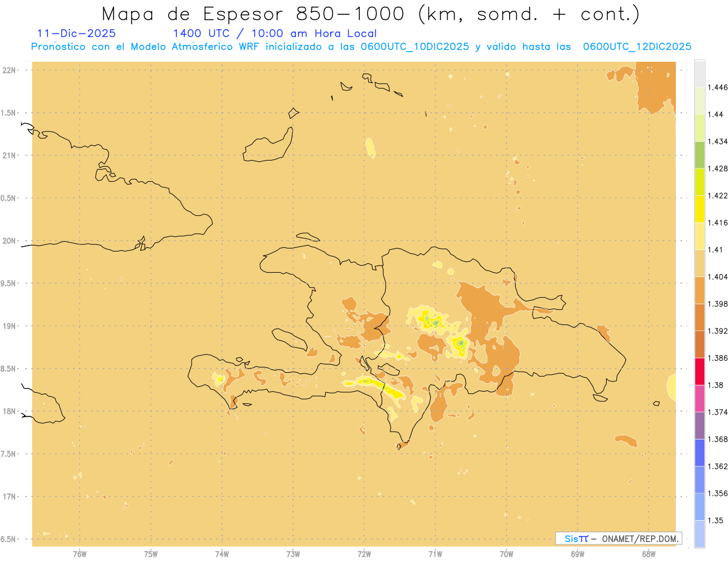Click the WRF forecast subtitle beginning 'Pronostico con el Modelo'
The image size is (728, 562).
[362, 47]
